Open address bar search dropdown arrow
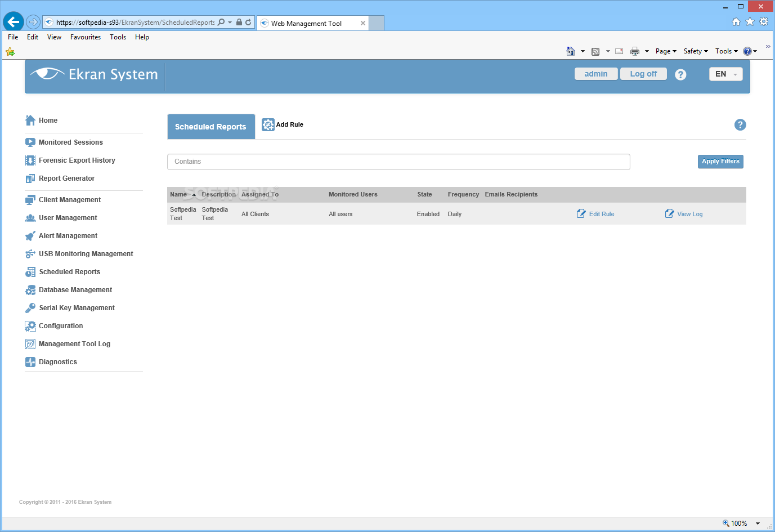 pos(230,23)
